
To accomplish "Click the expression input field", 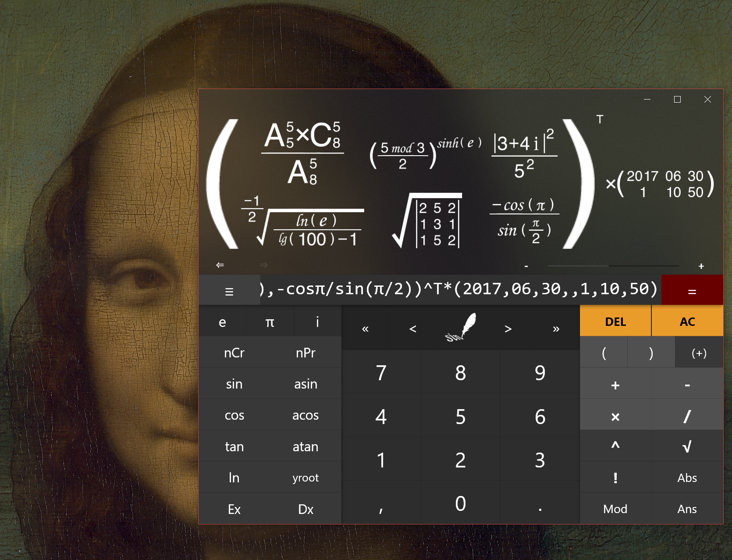I will pos(461,289).
